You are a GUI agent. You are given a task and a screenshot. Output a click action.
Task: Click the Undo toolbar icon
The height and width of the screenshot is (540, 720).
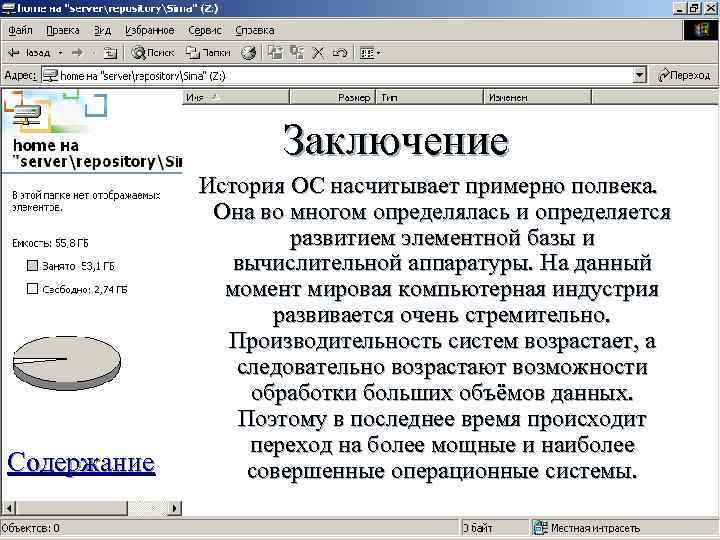pos(339,53)
